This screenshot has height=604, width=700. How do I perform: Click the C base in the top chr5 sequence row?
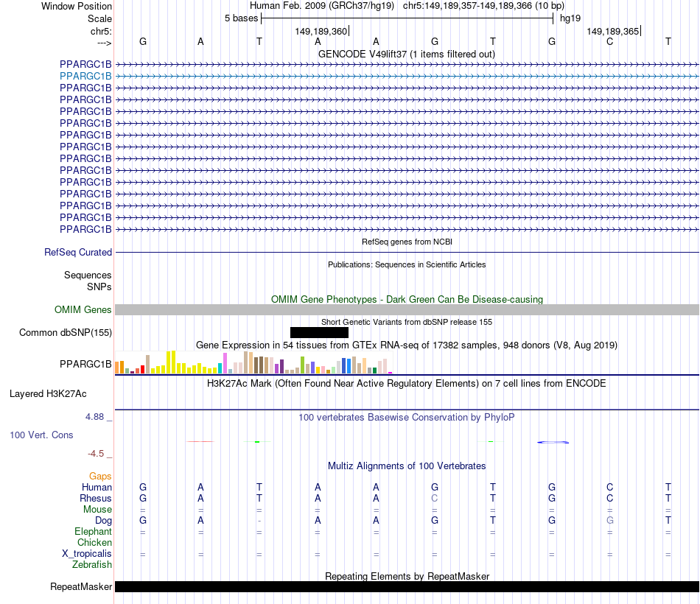click(610, 41)
